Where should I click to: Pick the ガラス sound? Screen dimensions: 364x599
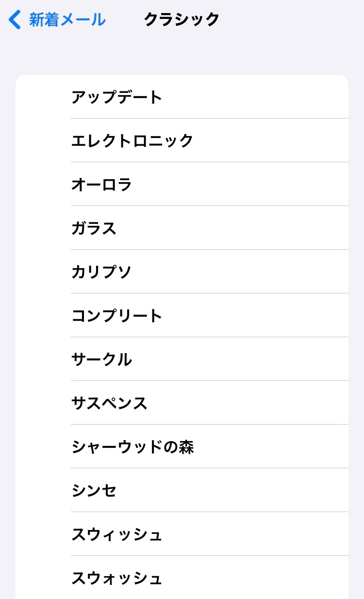coord(94,228)
